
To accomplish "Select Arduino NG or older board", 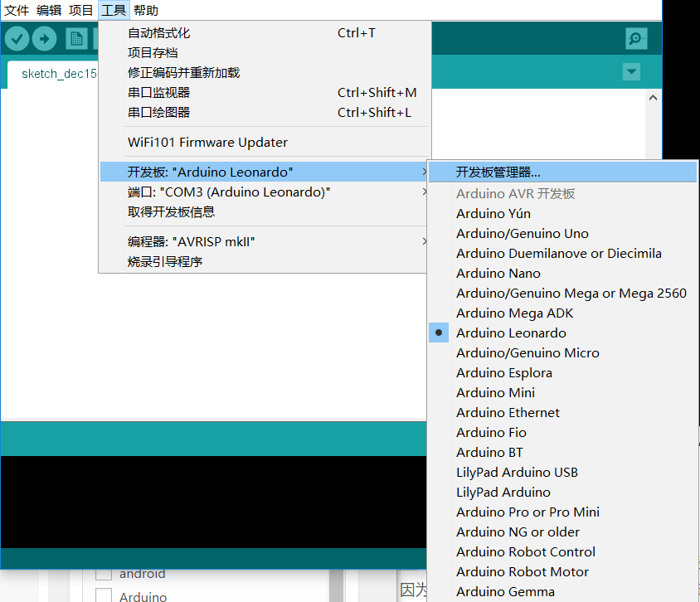I will click(x=562, y=532).
